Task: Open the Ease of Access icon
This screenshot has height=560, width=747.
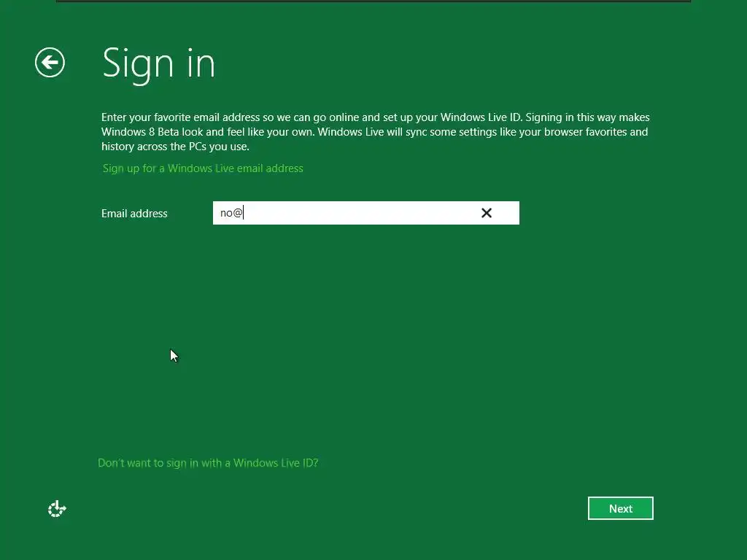Action: point(57,508)
